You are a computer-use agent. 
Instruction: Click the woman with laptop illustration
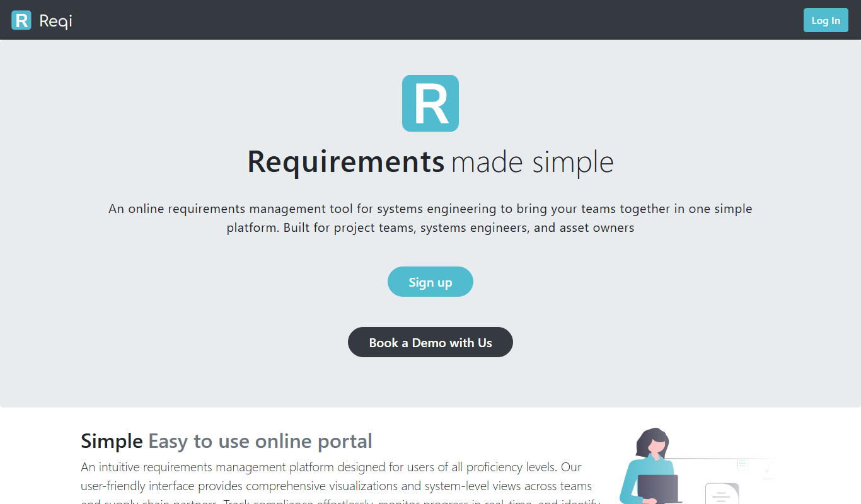click(x=697, y=466)
